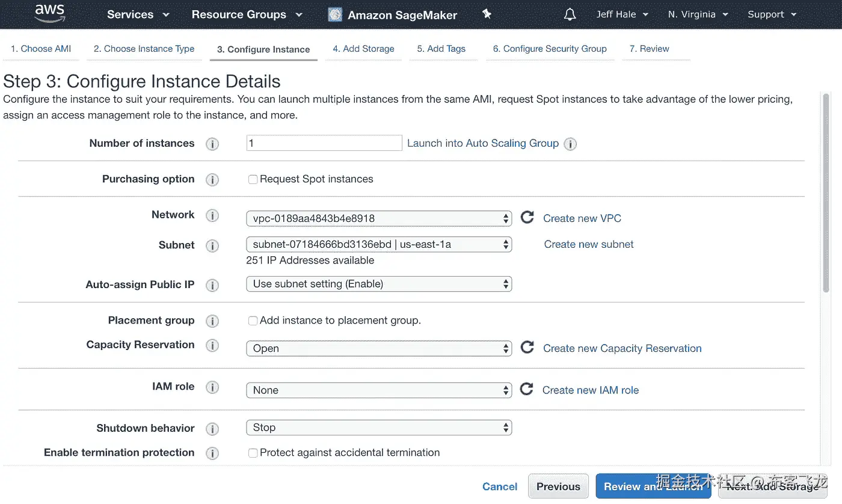Refresh the IAM role list
This screenshot has width=842, height=504.
[527, 390]
